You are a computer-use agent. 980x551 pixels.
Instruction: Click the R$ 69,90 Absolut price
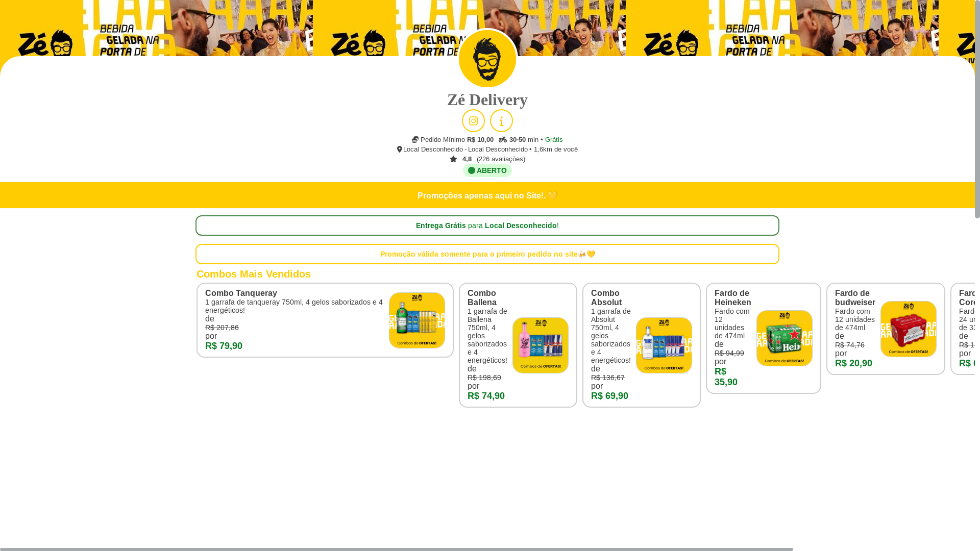coord(609,396)
